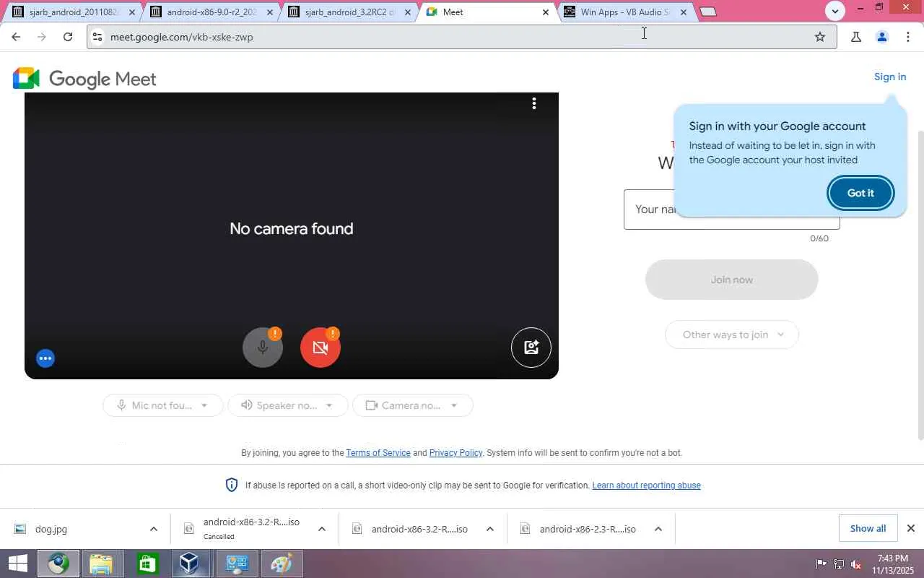Open Learn about reporting abuse link
The width and height of the screenshot is (924, 578).
tap(647, 486)
